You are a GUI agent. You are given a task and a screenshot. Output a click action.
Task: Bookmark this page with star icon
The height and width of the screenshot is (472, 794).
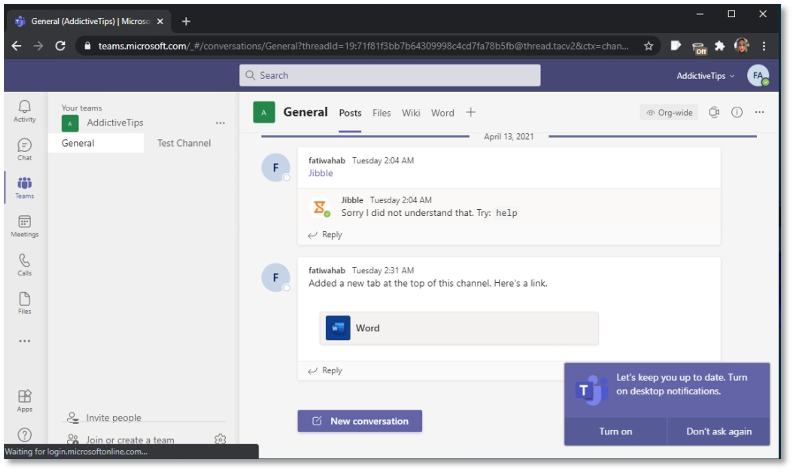click(648, 46)
